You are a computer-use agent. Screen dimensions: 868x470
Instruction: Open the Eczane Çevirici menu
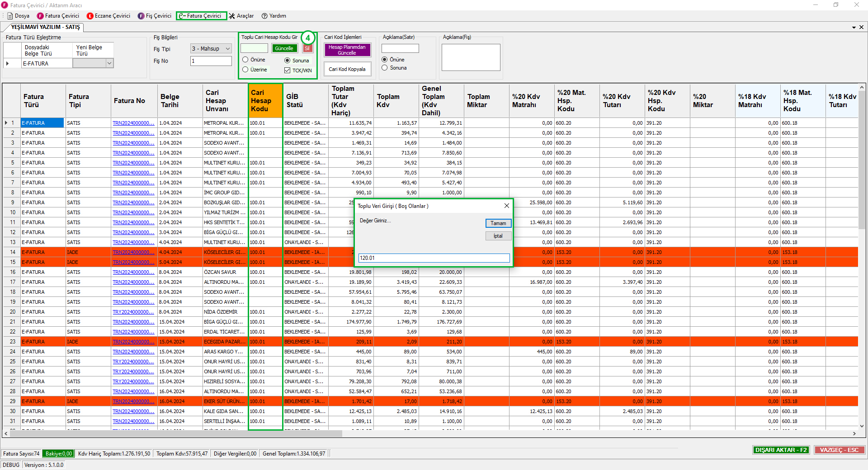coord(108,16)
